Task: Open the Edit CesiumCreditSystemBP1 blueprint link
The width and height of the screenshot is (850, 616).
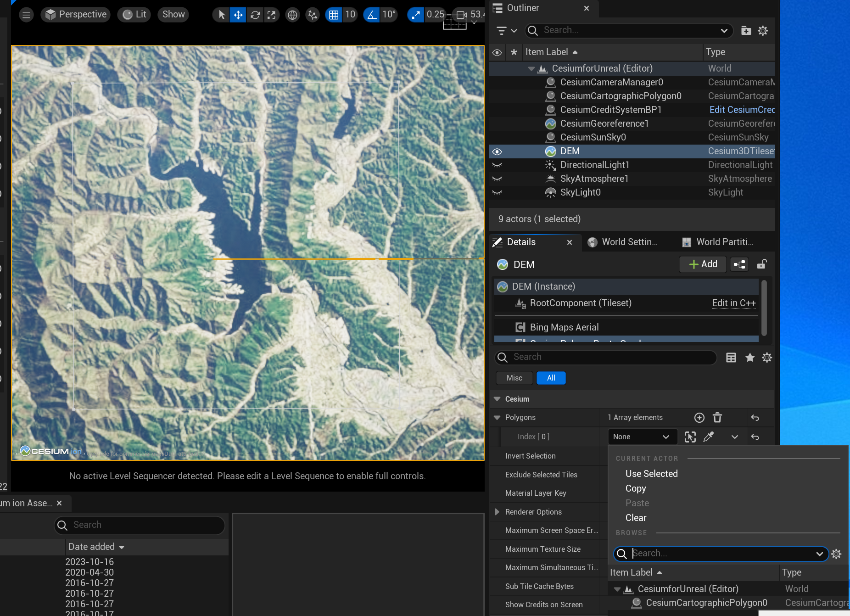Action: click(x=742, y=110)
